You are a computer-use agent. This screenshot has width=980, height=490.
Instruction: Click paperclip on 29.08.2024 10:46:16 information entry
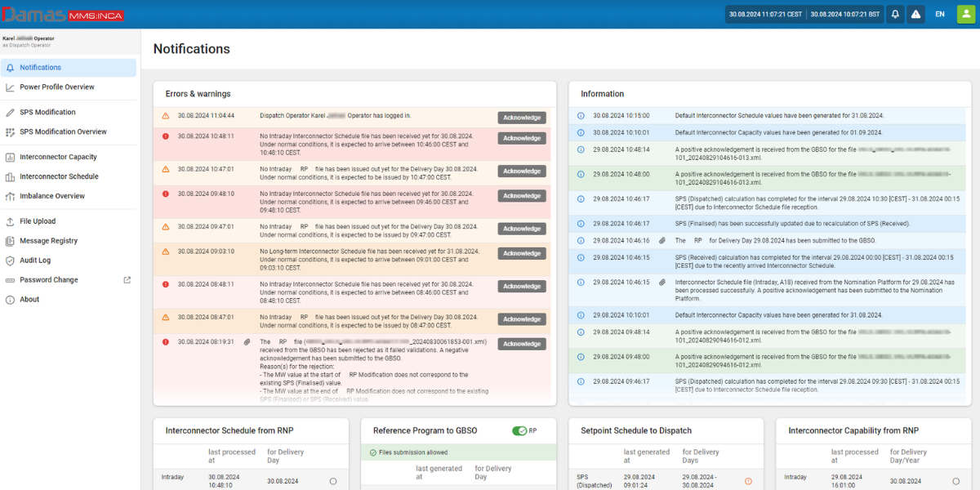(x=662, y=241)
